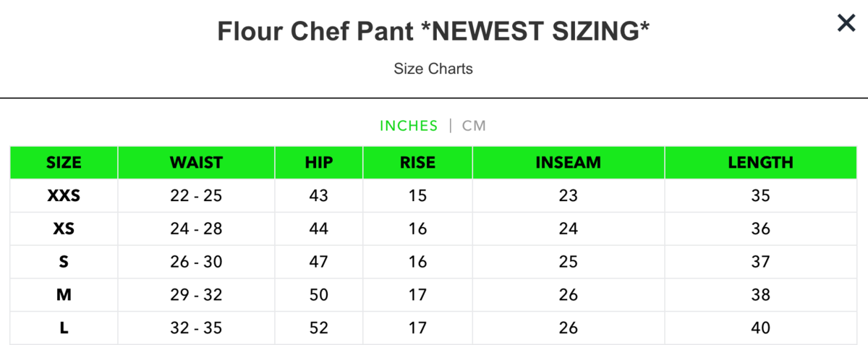Click the INSEAM column header
Viewport: 868px width, 345px height.
pos(568,162)
